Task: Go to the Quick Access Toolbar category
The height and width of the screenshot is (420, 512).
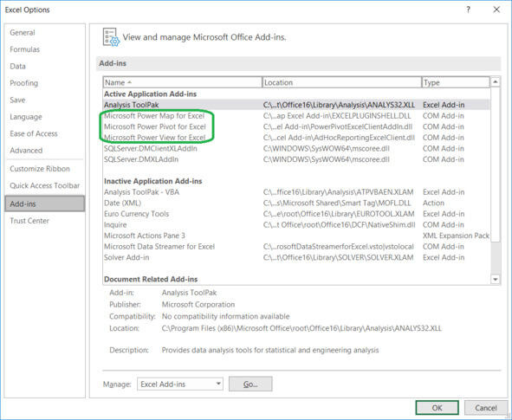Action: (x=45, y=185)
